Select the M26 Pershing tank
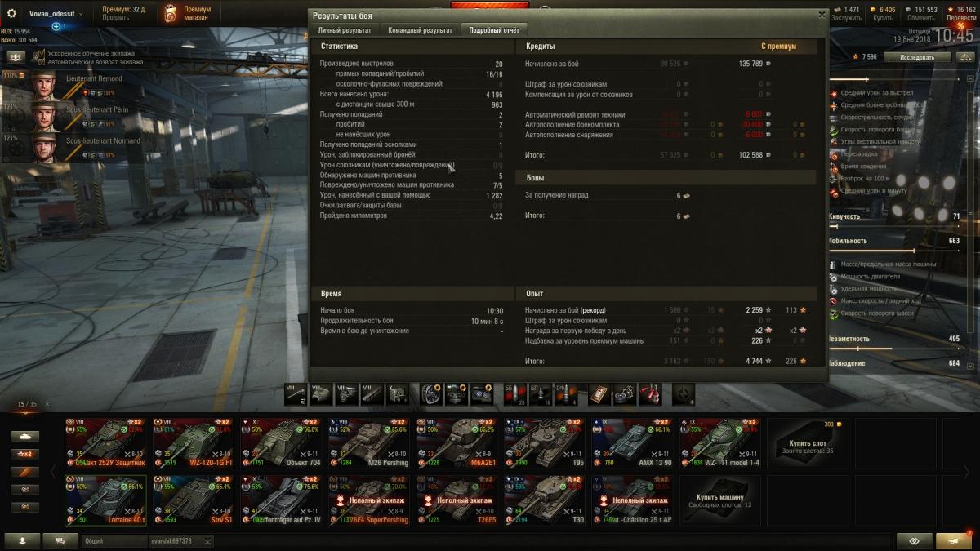The image size is (980, 551). (369, 443)
